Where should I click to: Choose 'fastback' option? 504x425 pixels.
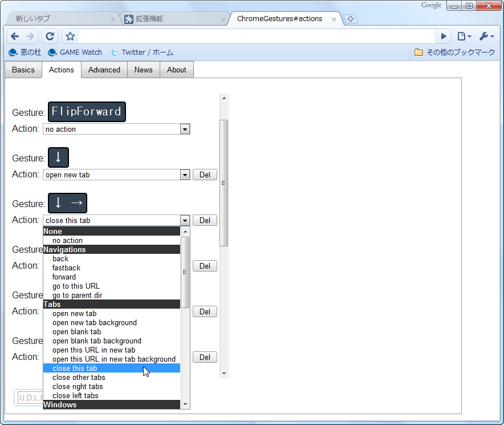coord(112,268)
